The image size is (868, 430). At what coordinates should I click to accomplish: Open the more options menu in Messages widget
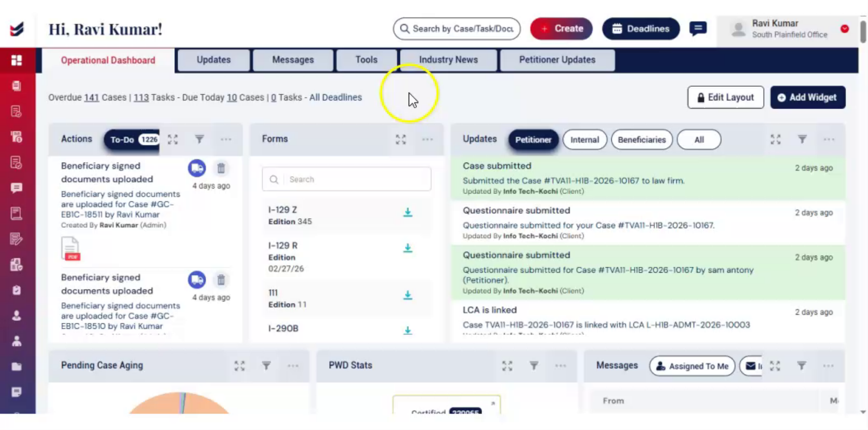pos(828,366)
